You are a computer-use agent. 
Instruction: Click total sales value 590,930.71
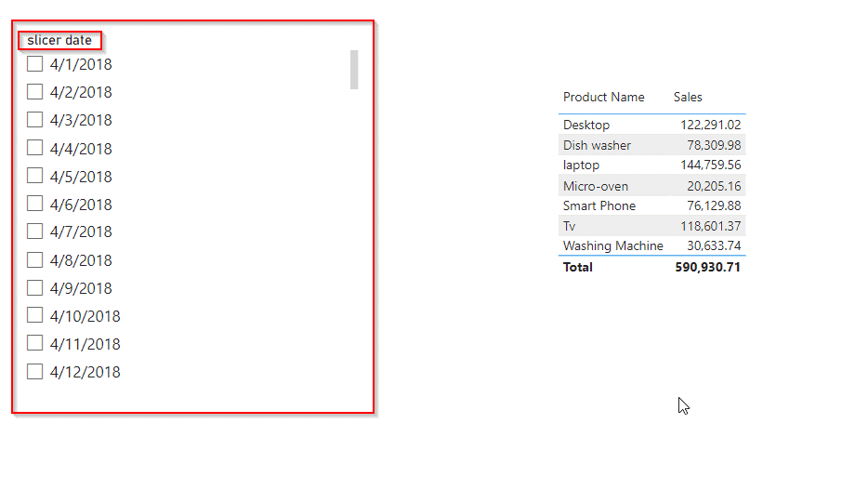pyautogui.click(x=707, y=267)
